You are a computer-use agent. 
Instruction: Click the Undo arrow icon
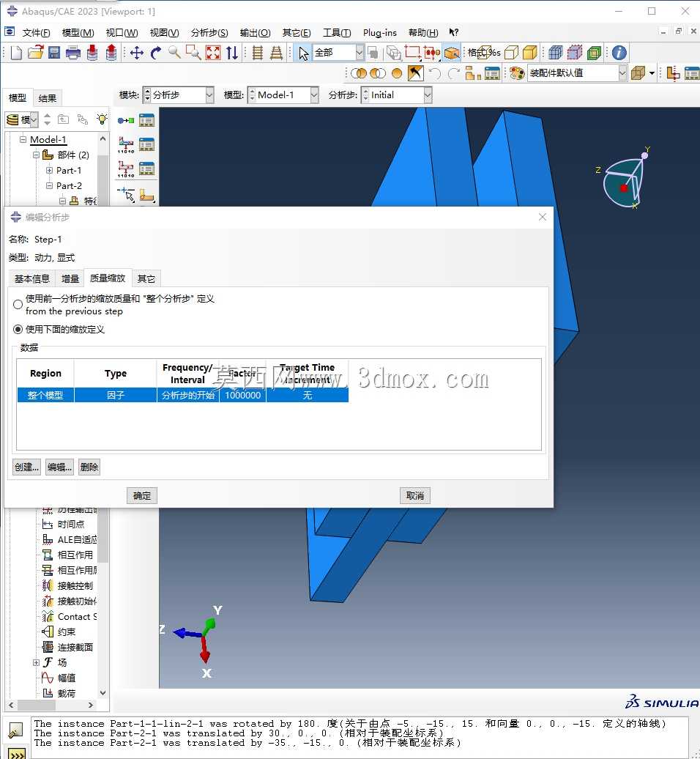click(434, 73)
